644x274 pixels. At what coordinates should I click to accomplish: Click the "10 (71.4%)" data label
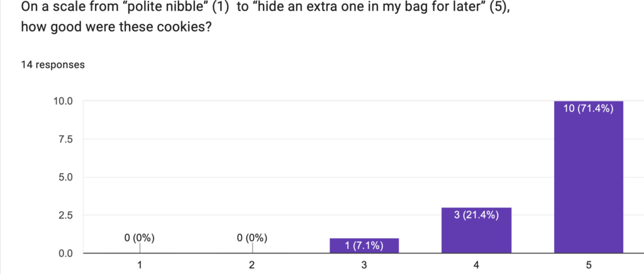pos(589,109)
